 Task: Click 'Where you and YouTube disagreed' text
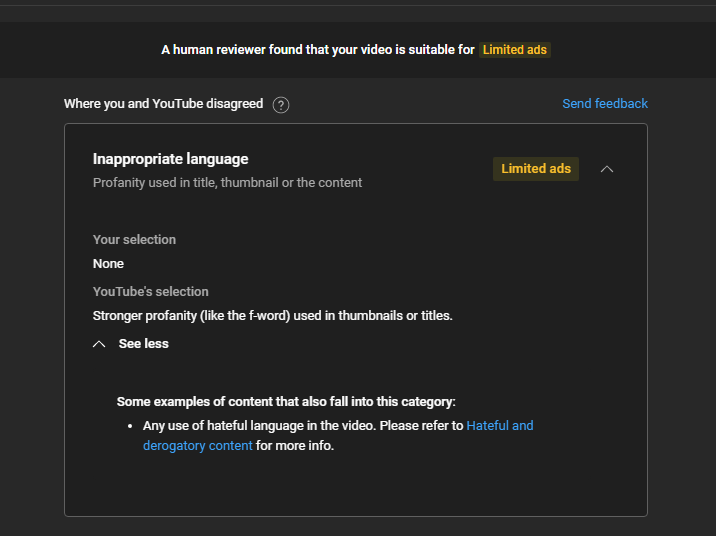coord(163,104)
